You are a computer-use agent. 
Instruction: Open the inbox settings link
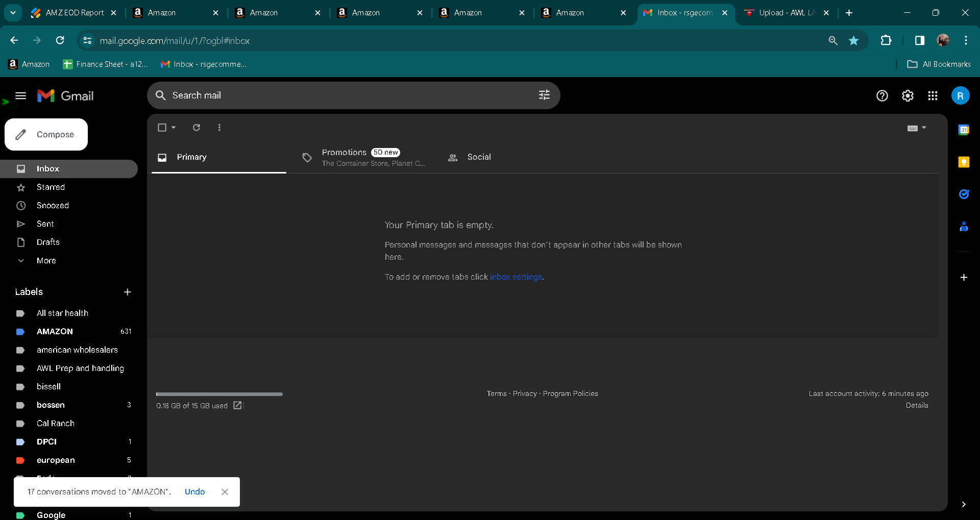[x=516, y=277]
